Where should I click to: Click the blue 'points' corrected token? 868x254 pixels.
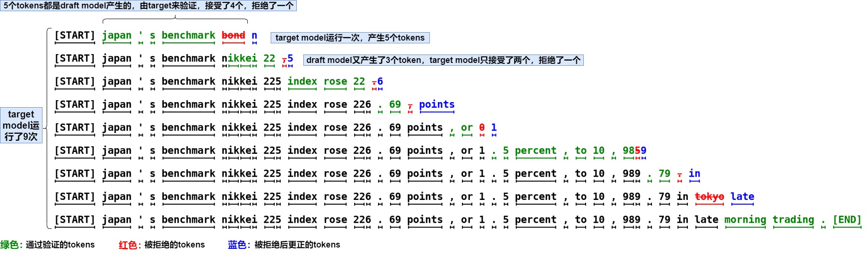[x=437, y=104]
